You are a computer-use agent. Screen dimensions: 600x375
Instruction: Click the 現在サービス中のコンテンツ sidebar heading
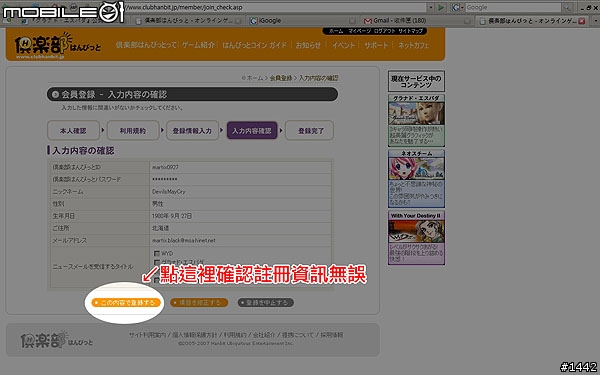pyautogui.click(x=416, y=82)
